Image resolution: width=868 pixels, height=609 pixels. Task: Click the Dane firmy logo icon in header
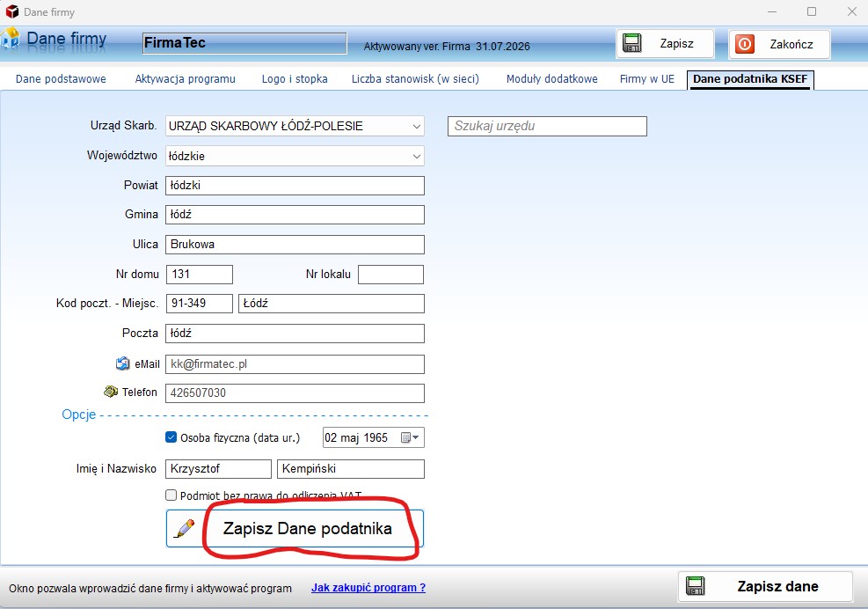pyautogui.click(x=11, y=39)
